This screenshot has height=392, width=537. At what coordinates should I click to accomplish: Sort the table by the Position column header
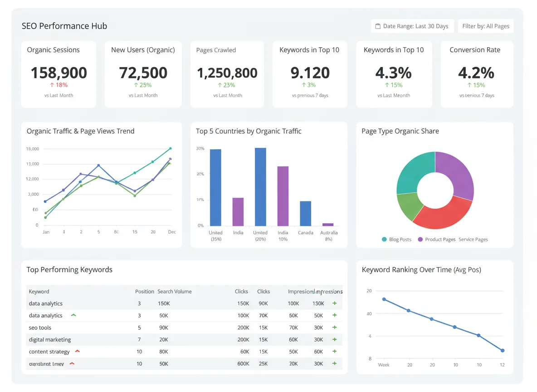[145, 291]
